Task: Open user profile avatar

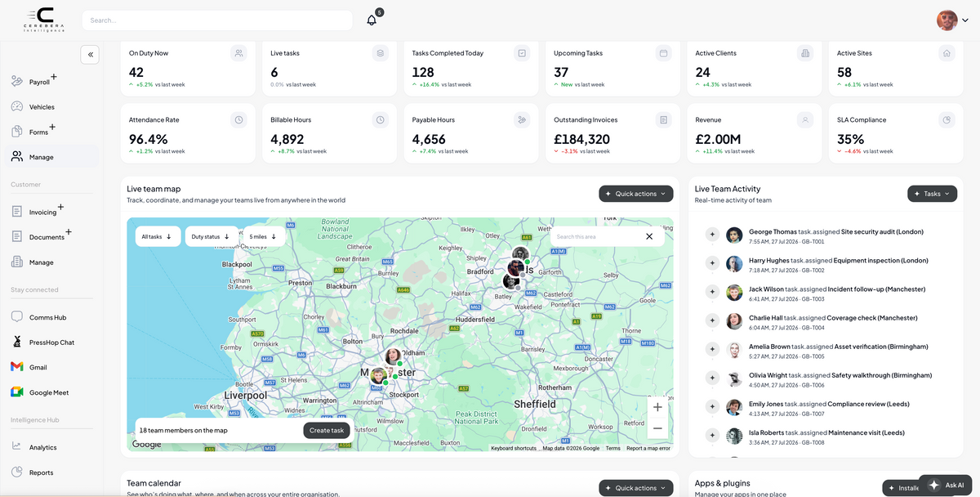Action: 947,20
